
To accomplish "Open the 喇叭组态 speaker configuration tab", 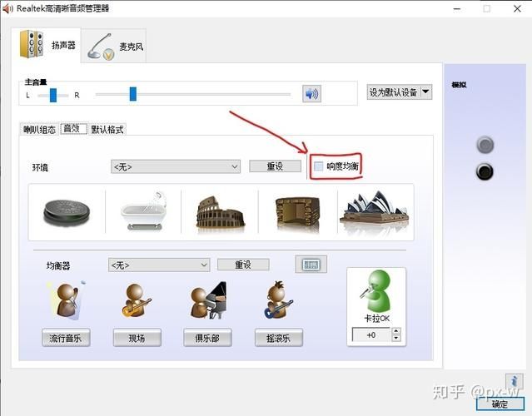I will tap(39, 130).
